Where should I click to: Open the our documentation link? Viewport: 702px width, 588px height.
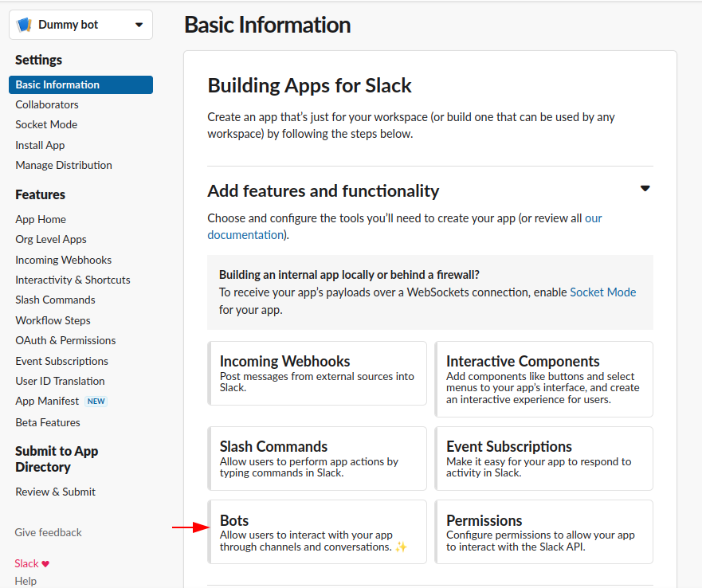245,235
